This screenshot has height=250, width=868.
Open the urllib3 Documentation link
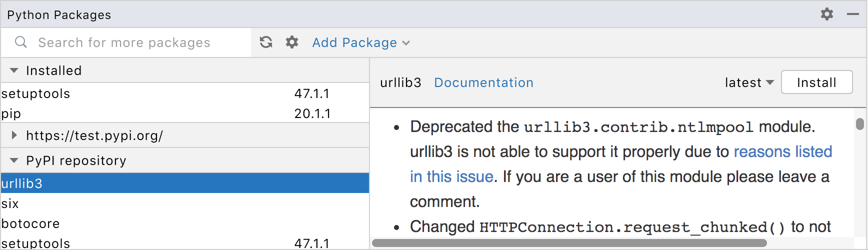483,82
